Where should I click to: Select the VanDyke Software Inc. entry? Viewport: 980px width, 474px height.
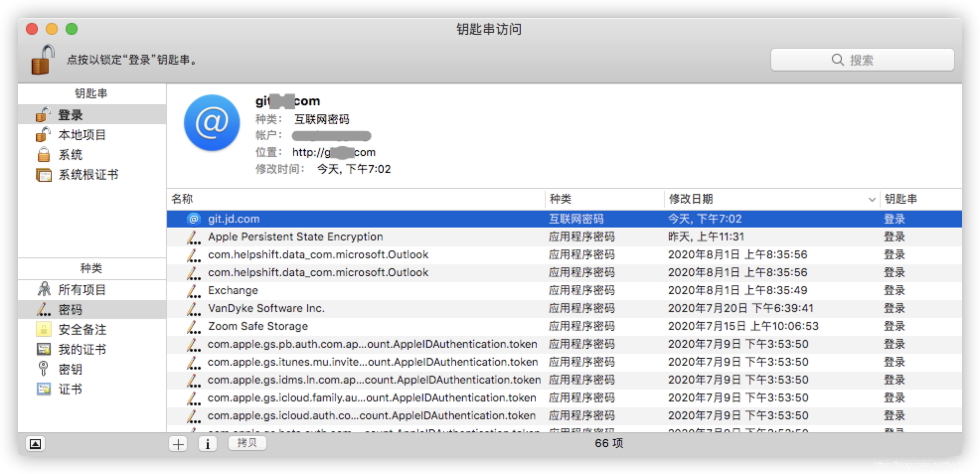(564, 308)
